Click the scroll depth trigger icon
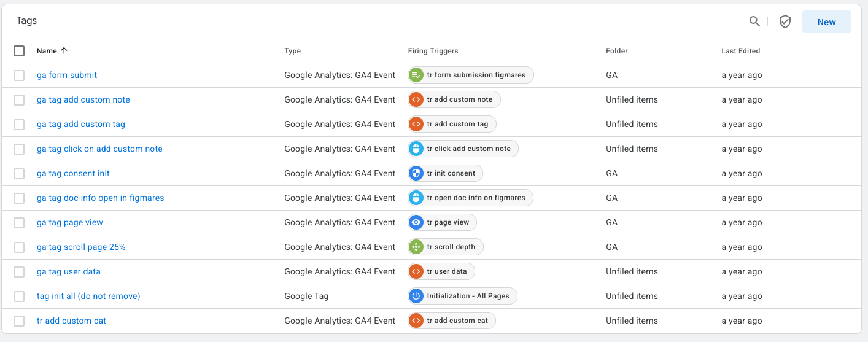The width and height of the screenshot is (868, 342). (x=416, y=247)
